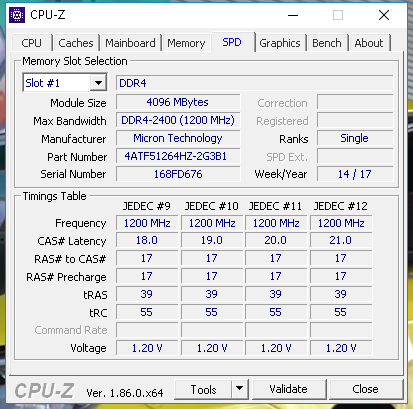Click the Module Size label
The image size is (413, 409).
tap(78, 103)
